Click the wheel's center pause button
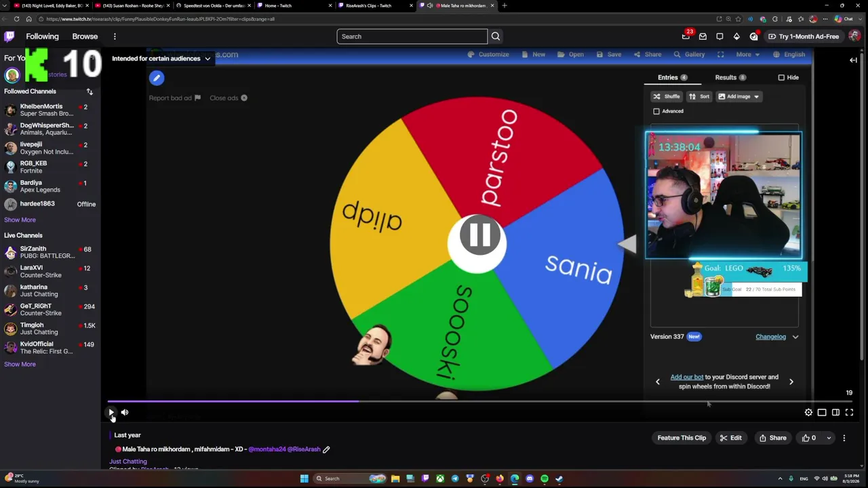Image resolution: width=868 pixels, height=488 pixels. click(479, 235)
